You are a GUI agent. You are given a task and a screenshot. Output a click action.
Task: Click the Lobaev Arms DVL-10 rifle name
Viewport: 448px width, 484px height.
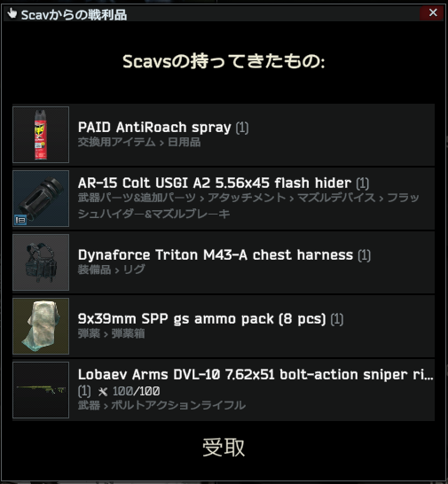(x=255, y=374)
